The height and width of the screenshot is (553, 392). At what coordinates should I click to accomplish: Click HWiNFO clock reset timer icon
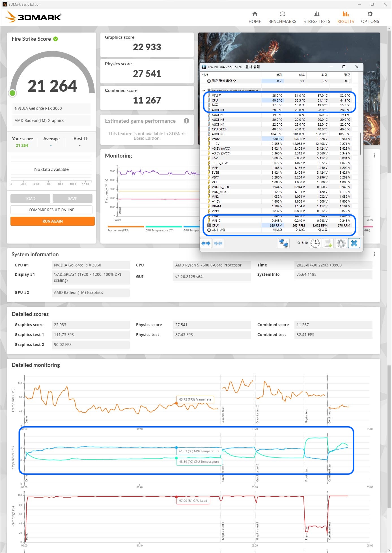[x=315, y=243]
